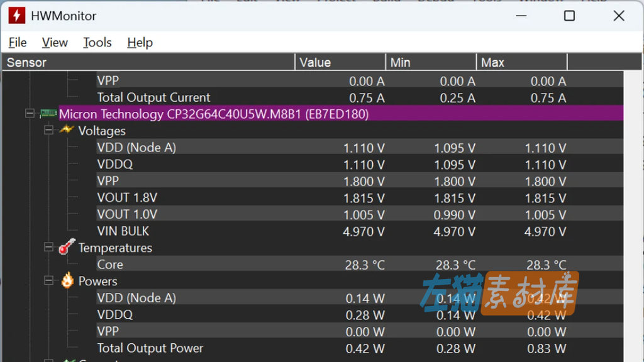Image resolution: width=644 pixels, height=362 pixels.
Task: Minimize the HWMonitor window
Action: click(x=521, y=16)
